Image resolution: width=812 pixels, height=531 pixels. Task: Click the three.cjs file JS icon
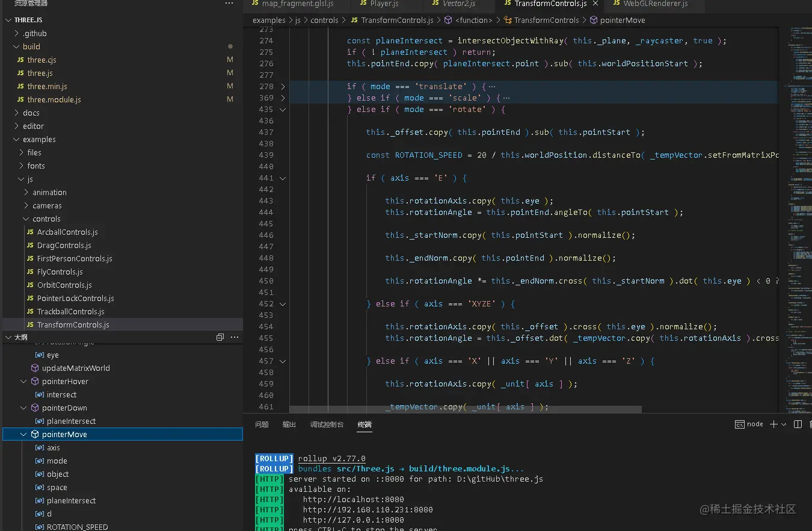(21, 60)
